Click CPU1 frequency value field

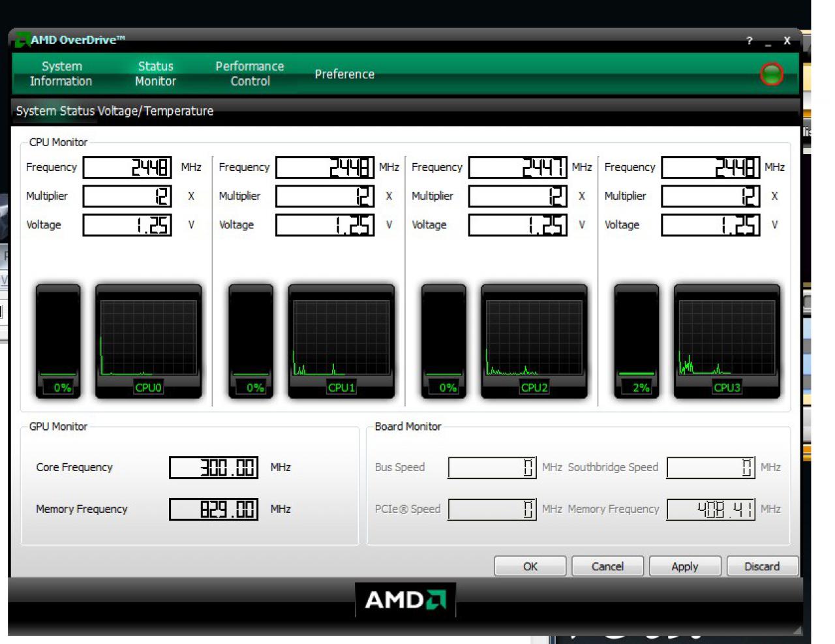click(x=325, y=167)
